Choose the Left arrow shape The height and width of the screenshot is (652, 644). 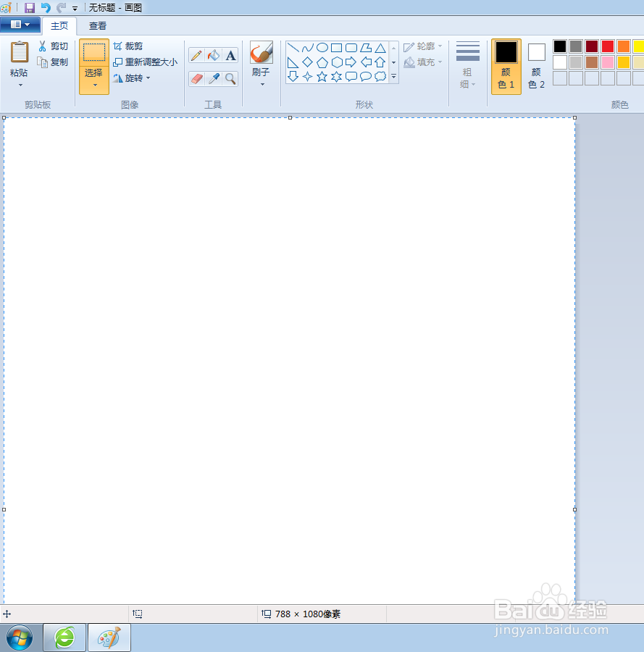[x=366, y=62]
